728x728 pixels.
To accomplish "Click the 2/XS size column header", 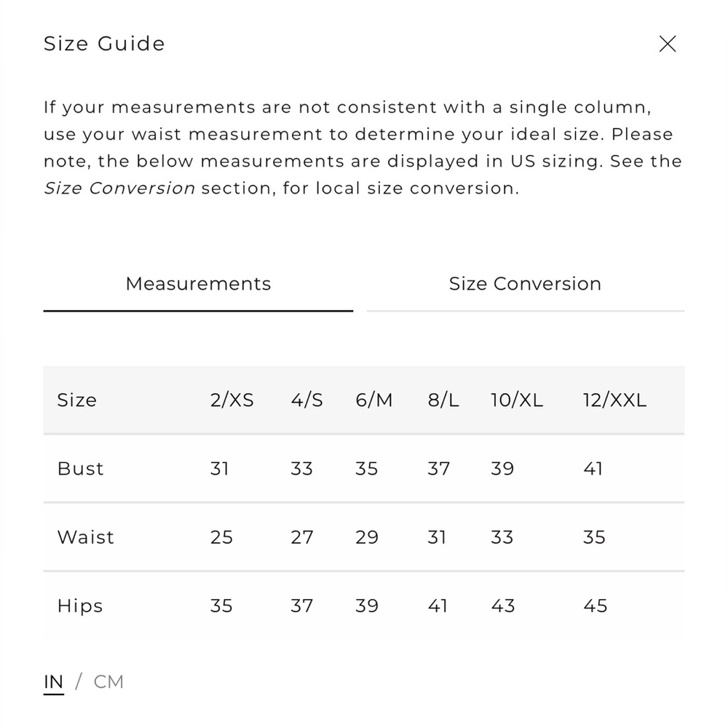I will 232,400.
